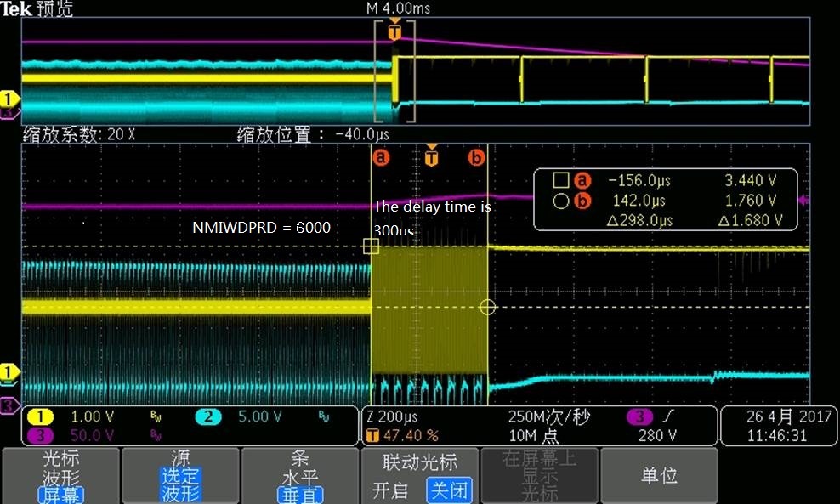
Task: Select the 垂直 bars option
Action: [x=299, y=495]
